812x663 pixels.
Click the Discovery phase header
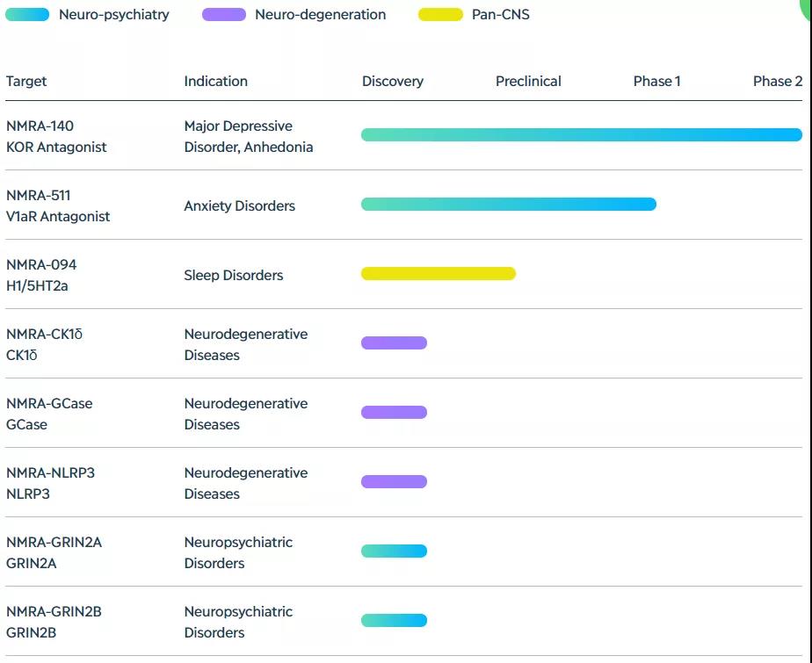pos(392,82)
